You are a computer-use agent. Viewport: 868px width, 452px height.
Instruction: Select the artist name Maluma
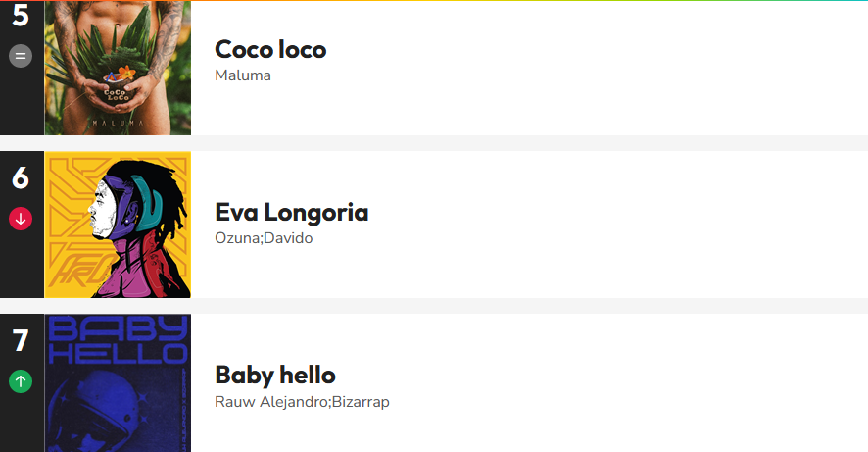pyautogui.click(x=243, y=75)
